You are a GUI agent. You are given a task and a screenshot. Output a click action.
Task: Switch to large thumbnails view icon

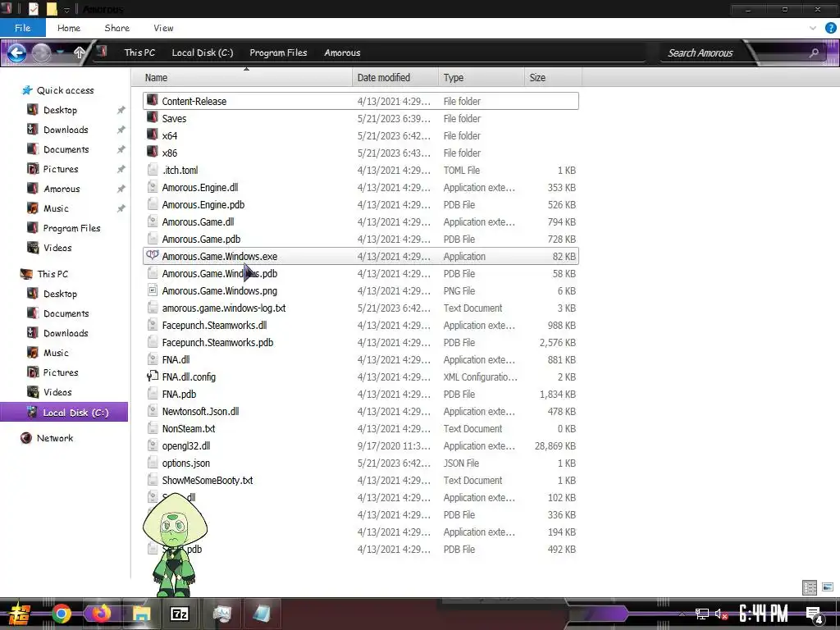(828, 587)
